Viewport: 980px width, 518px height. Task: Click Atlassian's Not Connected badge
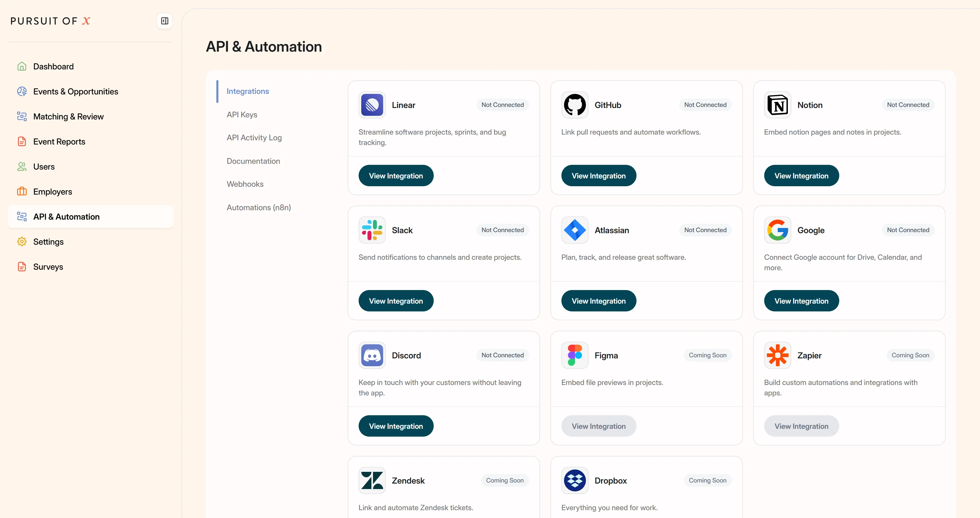[x=705, y=230]
